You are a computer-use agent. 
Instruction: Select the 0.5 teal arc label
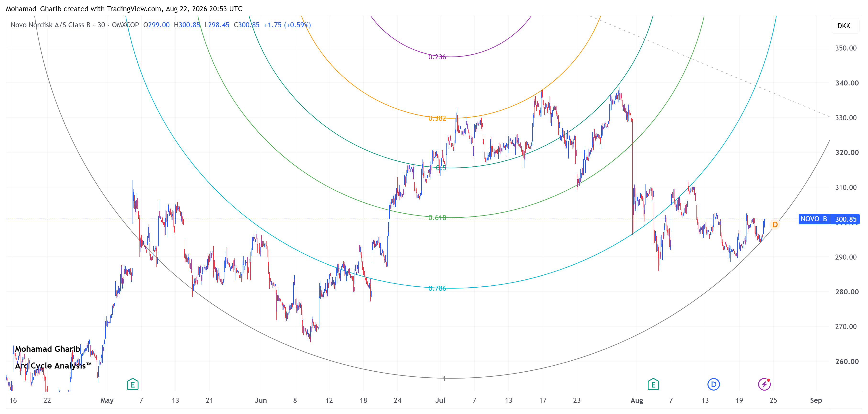click(441, 168)
